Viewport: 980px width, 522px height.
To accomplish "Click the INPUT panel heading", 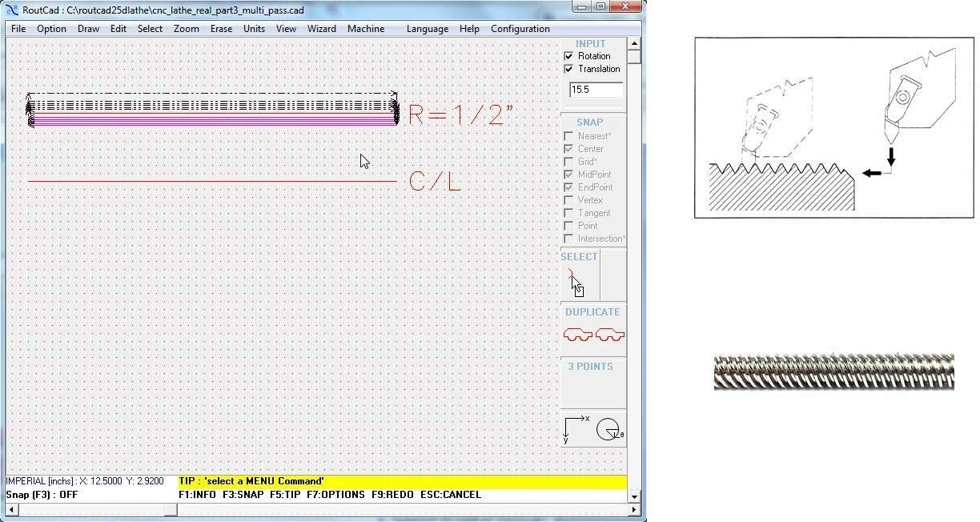I will pos(591,44).
